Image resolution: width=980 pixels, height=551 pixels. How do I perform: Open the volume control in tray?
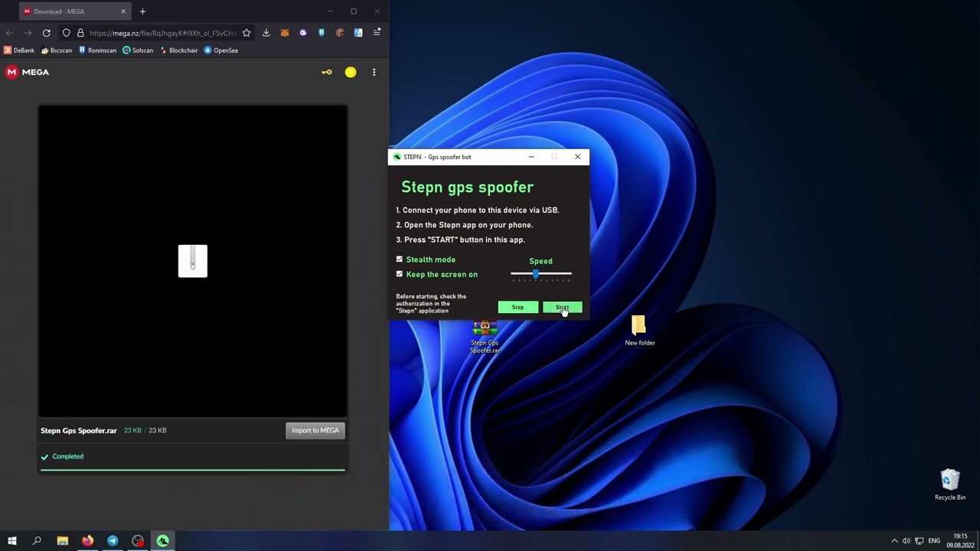point(906,541)
